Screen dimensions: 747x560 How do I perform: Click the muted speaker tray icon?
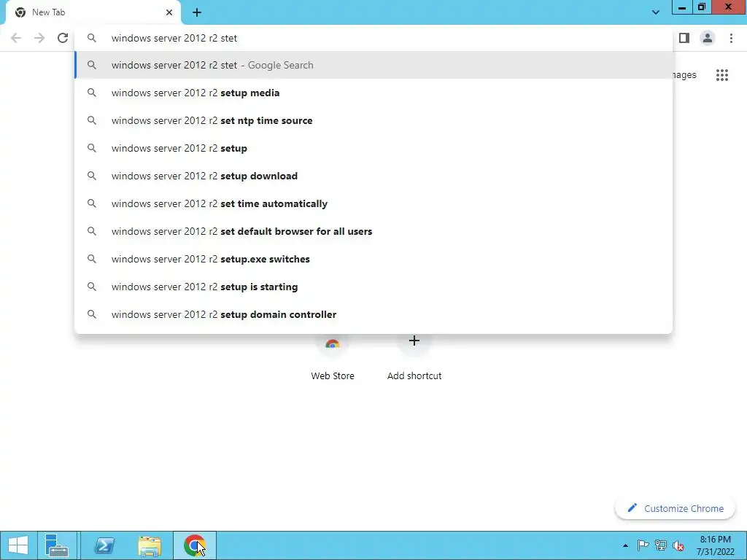pos(678,545)
